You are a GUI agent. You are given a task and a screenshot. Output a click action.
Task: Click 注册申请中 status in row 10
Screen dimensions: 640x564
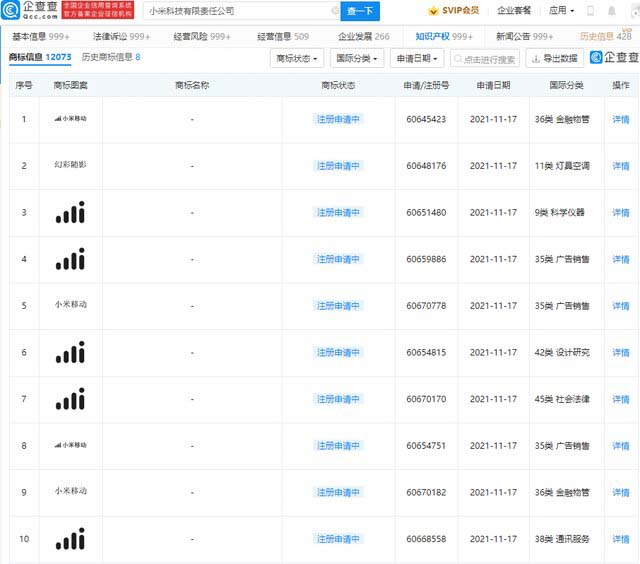338,539
